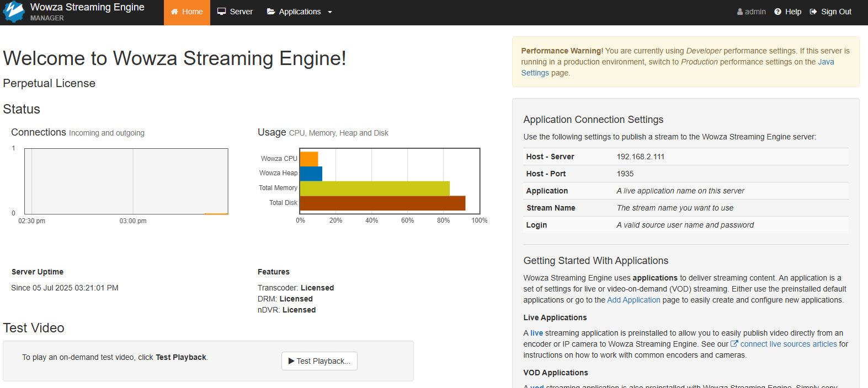
Task: Click the Applications folder icon
Action: point(271,12)
